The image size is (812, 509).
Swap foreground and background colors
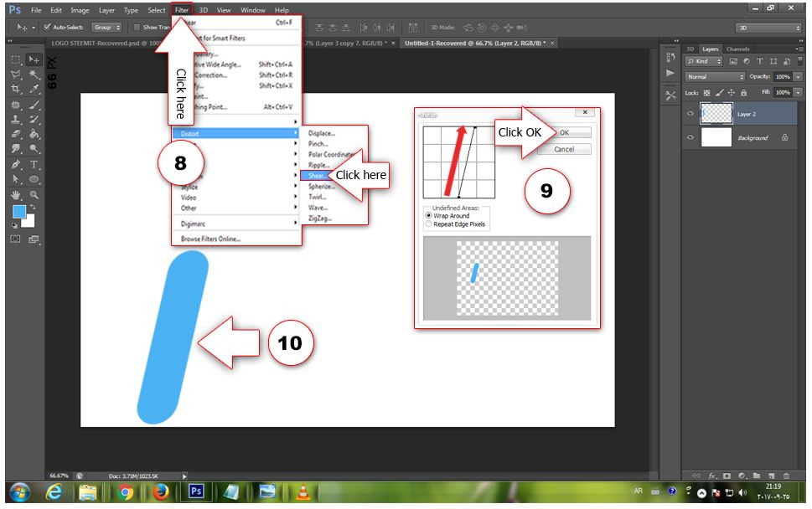point(33,207)
